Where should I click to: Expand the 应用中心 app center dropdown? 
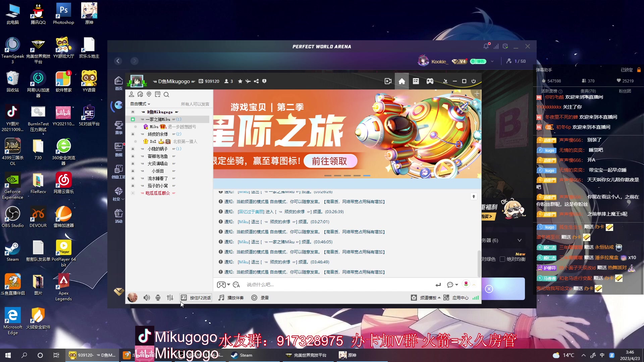point(460,297)
